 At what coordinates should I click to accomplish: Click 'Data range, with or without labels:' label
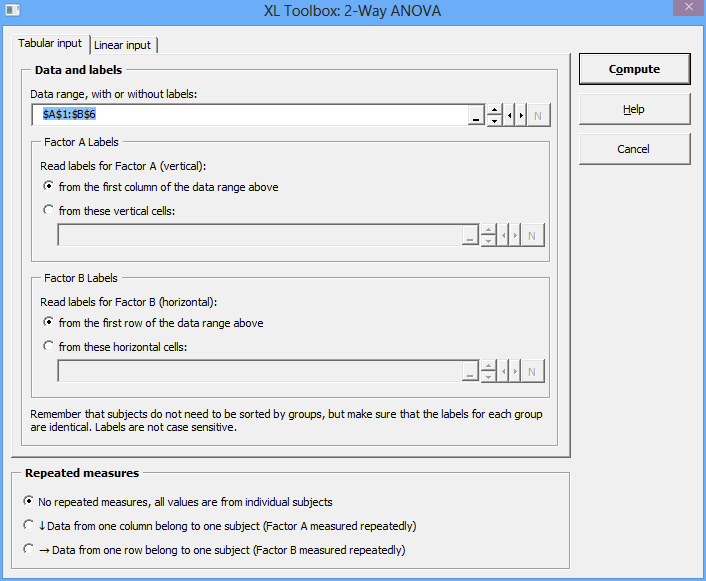click(113, 94)
